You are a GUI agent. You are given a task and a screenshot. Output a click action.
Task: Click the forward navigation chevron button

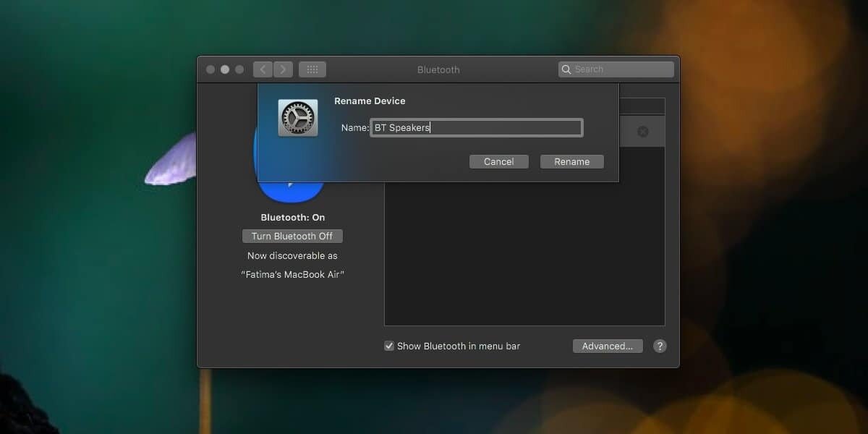click(x=283, y=69)
